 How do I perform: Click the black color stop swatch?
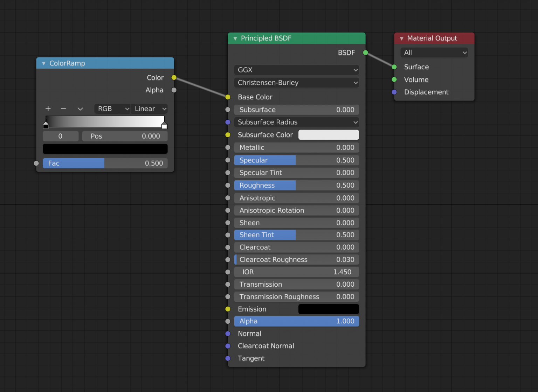tap(105, 149)
